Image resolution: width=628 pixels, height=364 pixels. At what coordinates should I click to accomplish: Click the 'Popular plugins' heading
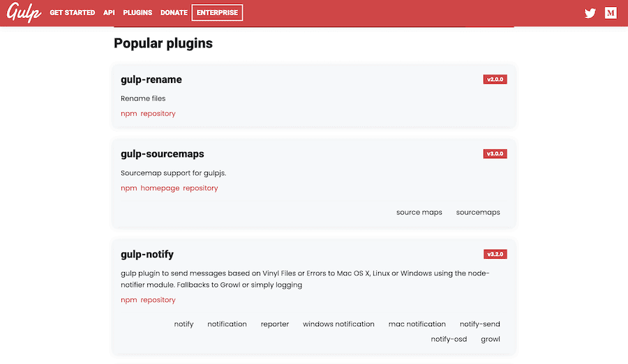(x=163, y=43)
